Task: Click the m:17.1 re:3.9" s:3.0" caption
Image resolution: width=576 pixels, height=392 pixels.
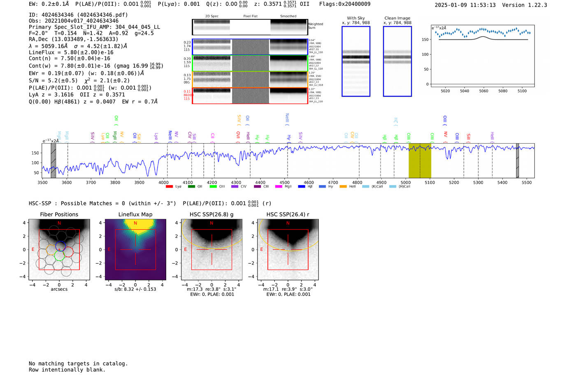Action: [x=288, y=289]
